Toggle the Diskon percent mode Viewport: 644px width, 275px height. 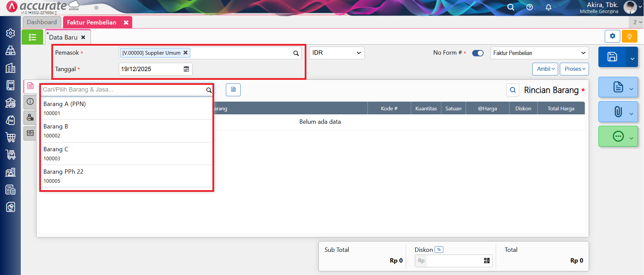[439, 250]
